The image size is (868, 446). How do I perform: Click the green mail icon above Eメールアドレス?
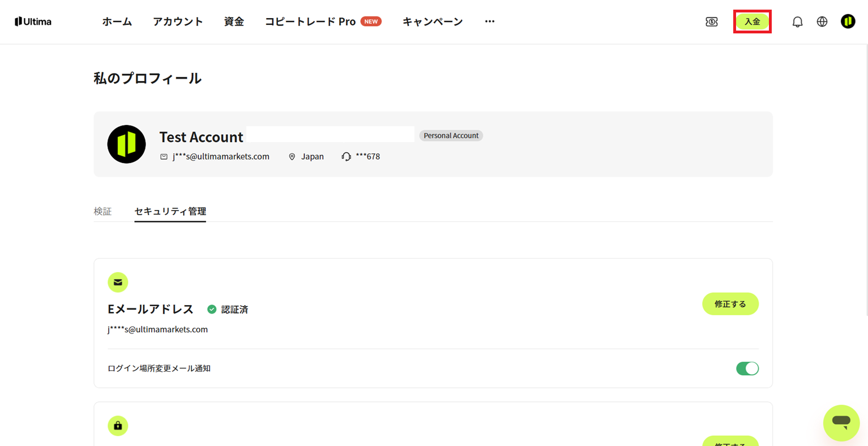tap(118, 282)
